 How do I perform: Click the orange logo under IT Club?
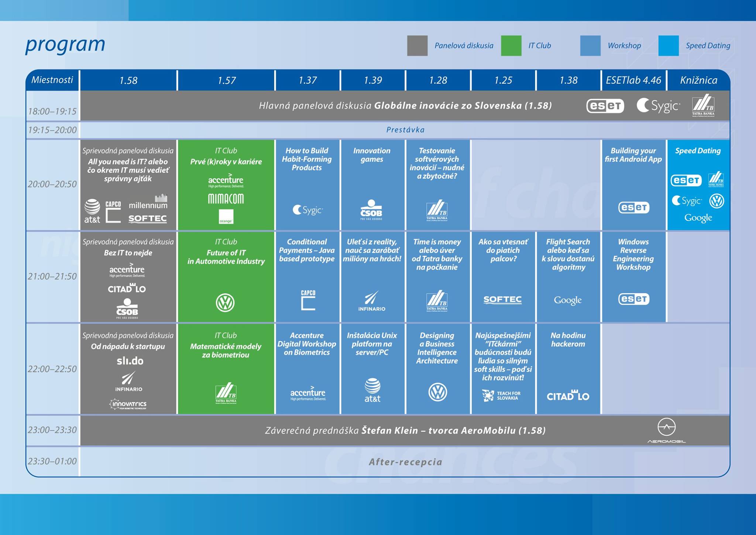[226, 217]
